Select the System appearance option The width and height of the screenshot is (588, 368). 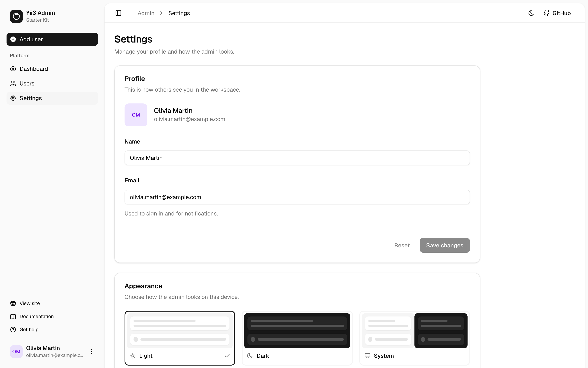(x=414, y=338)
